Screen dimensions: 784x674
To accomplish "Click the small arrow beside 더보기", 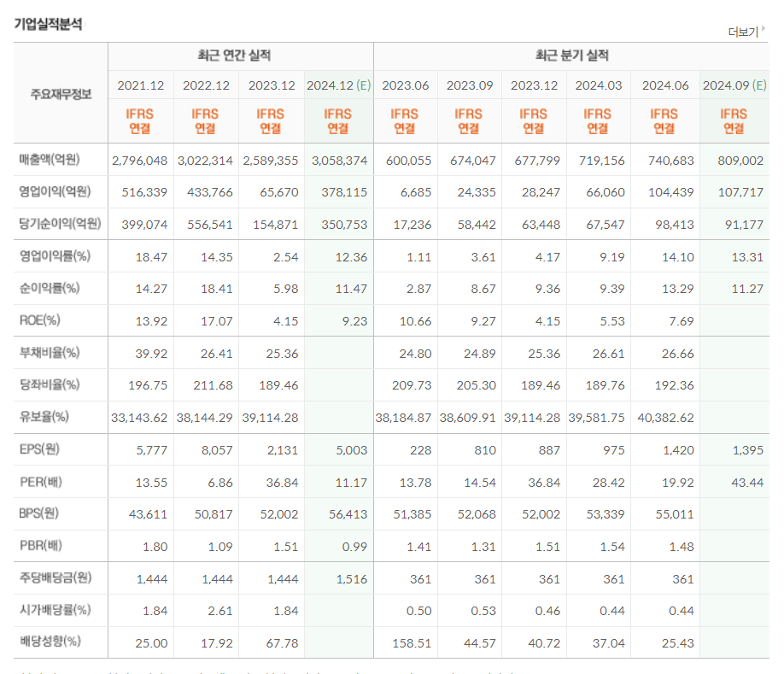I will (x=763, y=29).
